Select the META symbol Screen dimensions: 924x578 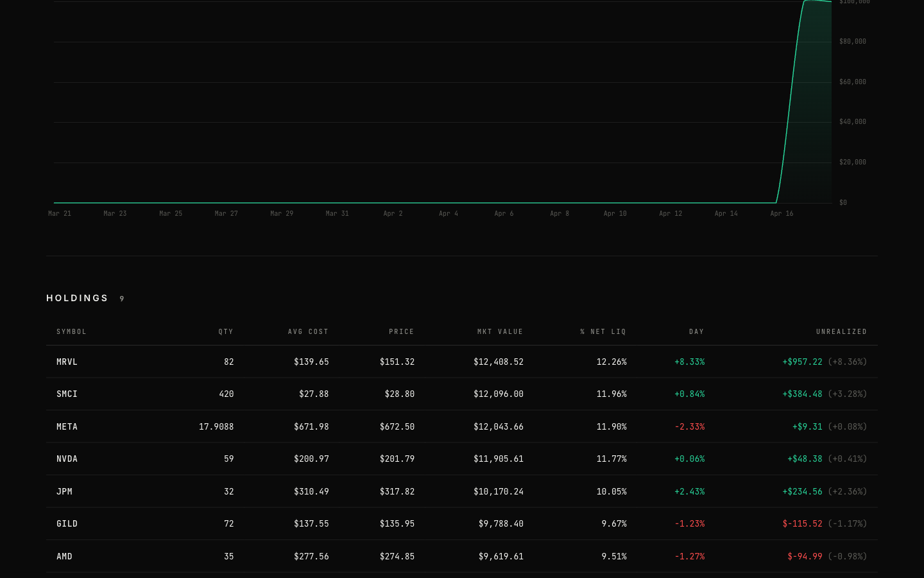pyautogui.click(x=67, y=426)
